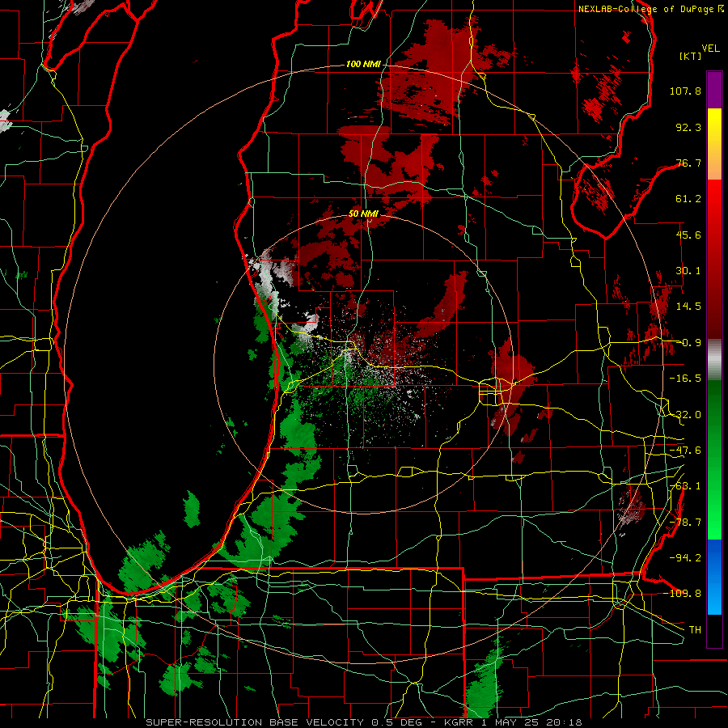
Task: Click the -16.5 legend value
Action: click(x=685, y=379)
